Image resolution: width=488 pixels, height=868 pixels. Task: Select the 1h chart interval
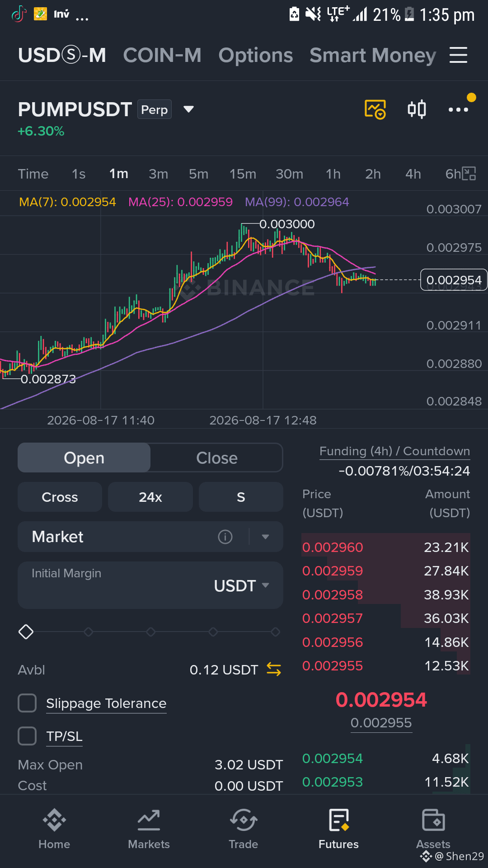tap(333, 174)
